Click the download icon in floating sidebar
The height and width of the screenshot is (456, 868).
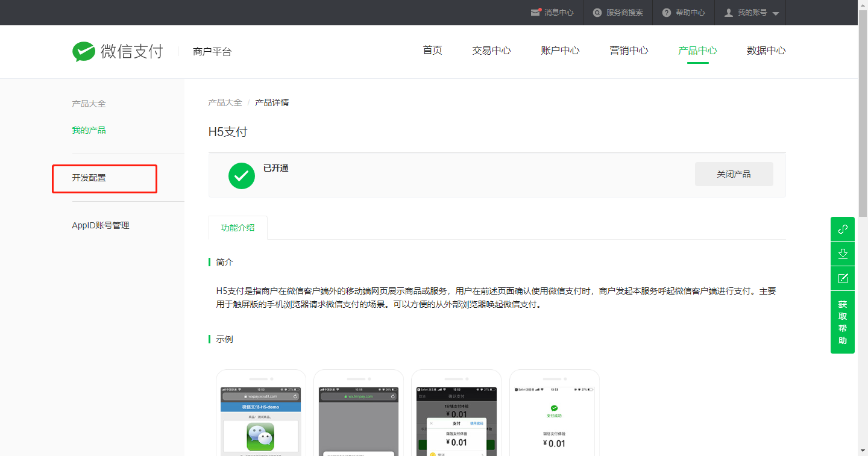click(843, 254)
